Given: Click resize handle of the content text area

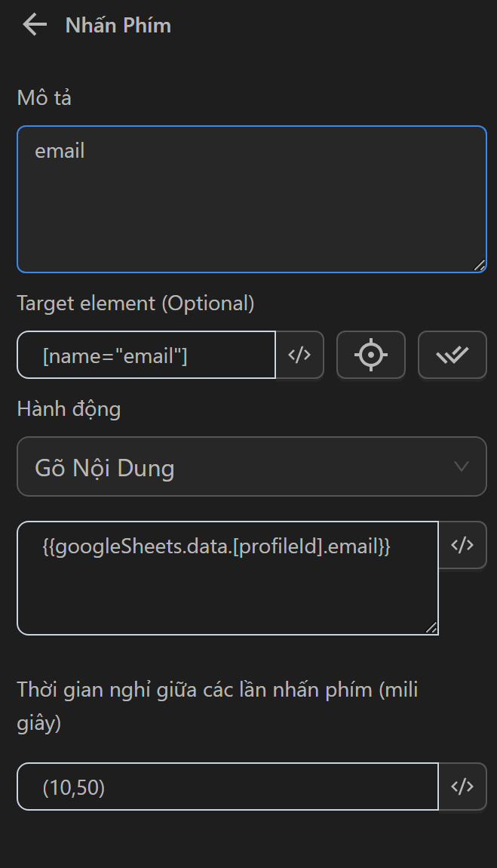Looking at the screenshot, I should [x=431, y=628].
